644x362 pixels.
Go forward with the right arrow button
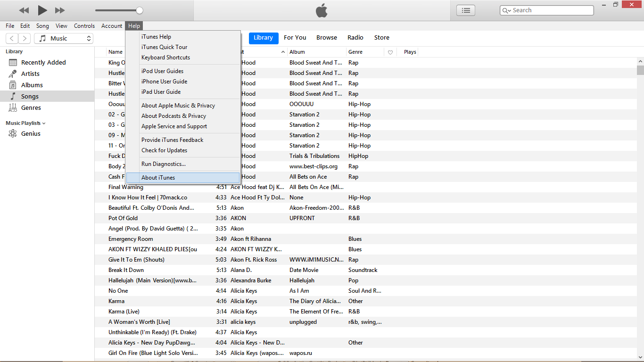(25, 39)
